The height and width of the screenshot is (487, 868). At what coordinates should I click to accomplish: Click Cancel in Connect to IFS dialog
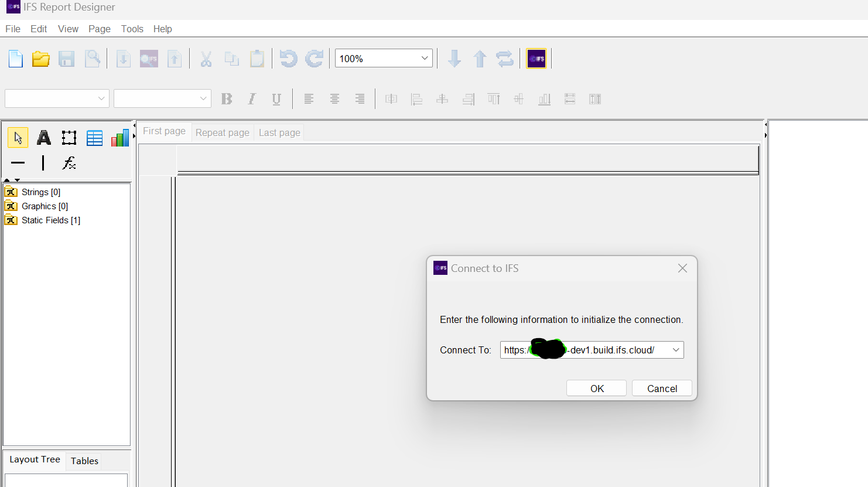[662, 389]
